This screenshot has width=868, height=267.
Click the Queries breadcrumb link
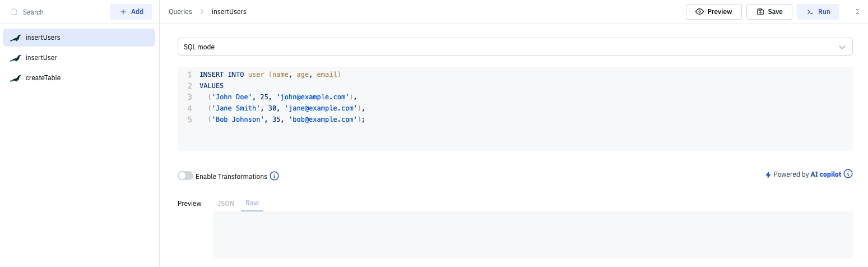point(180,12)
